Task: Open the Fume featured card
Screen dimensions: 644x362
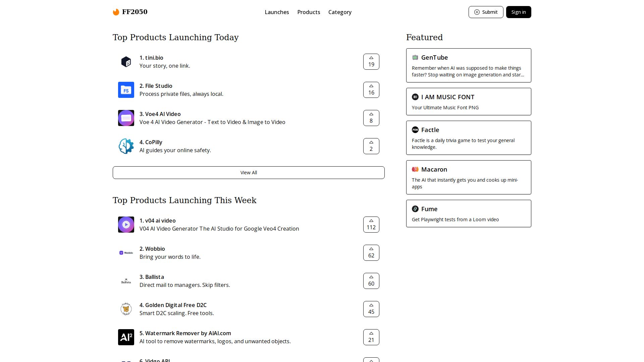Action: point(468,214)
